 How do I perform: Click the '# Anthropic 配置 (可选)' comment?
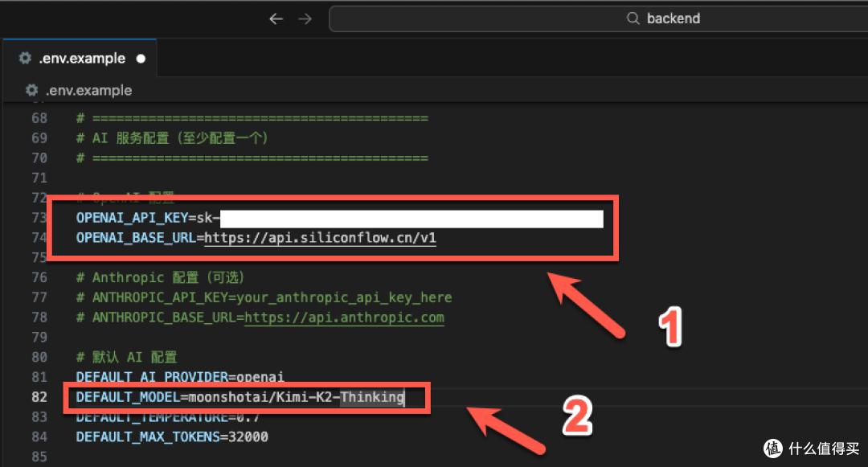coord(160,277)
